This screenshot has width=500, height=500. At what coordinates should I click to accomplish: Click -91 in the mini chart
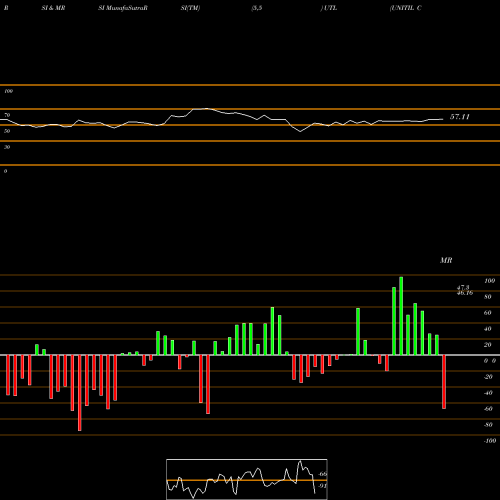point(322,486)
